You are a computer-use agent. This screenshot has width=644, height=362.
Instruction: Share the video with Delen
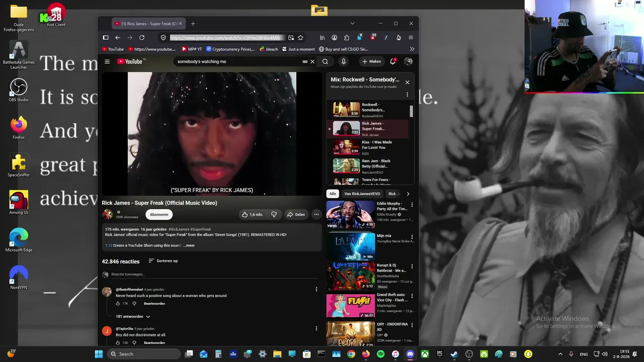coord(296,214)
